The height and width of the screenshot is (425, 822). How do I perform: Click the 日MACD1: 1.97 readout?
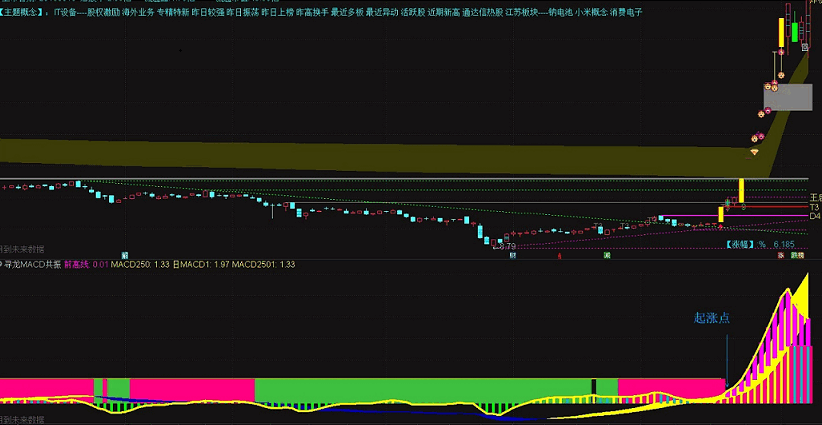pos(201,265)
